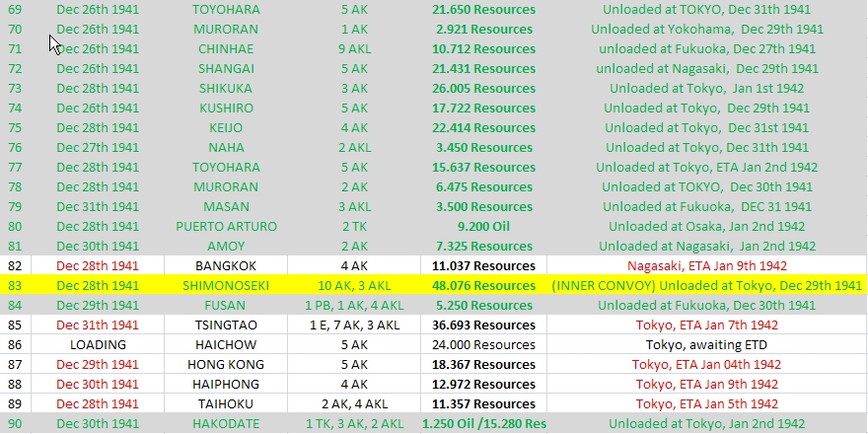Select the PUERTO ARTURO cell
The height and width of the screenshot is (434, 868).
click(226, 227)
